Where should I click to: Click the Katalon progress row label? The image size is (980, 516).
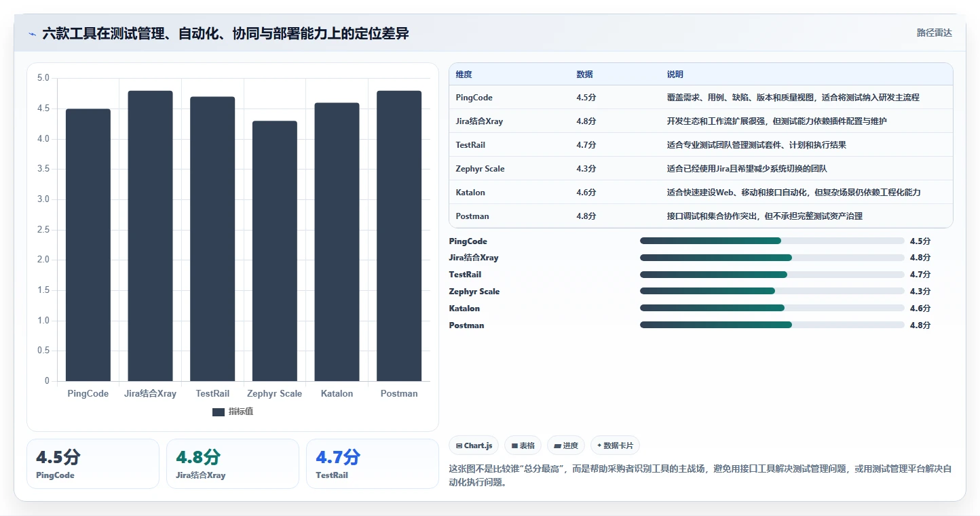[x=465, y=309]
